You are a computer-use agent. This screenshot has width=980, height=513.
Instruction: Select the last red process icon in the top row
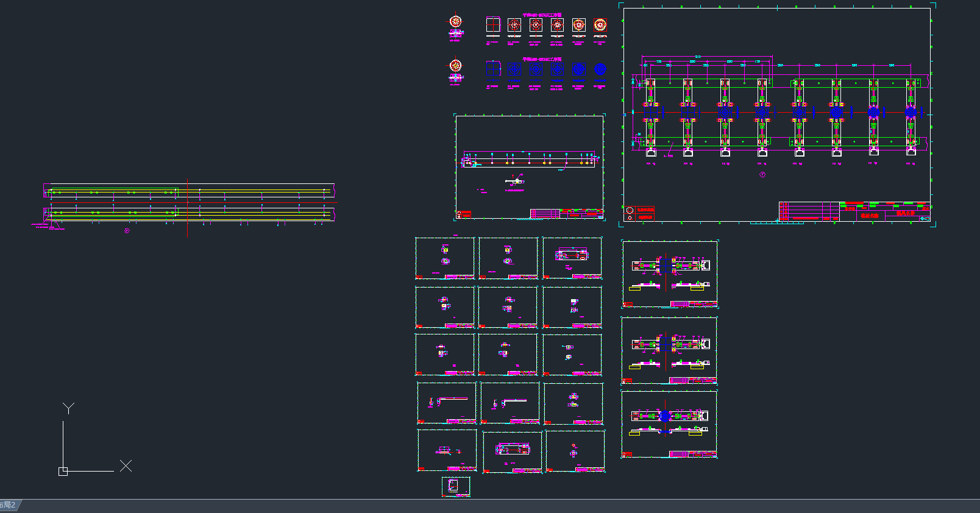point(600,25)
